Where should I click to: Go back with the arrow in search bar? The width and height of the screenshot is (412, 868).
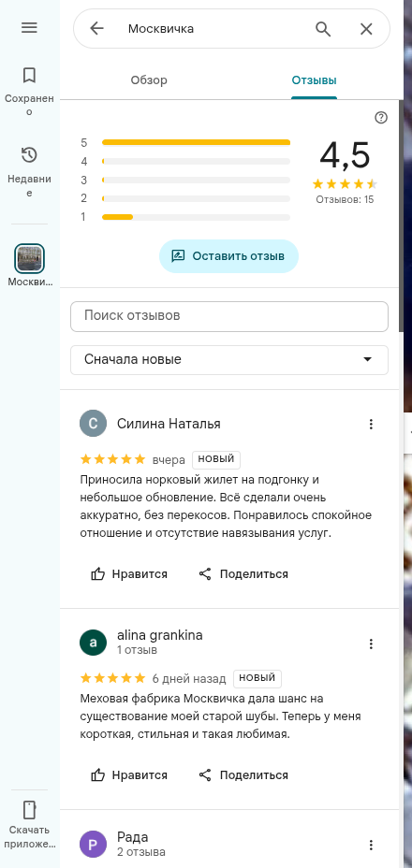(x=97, y=28)
